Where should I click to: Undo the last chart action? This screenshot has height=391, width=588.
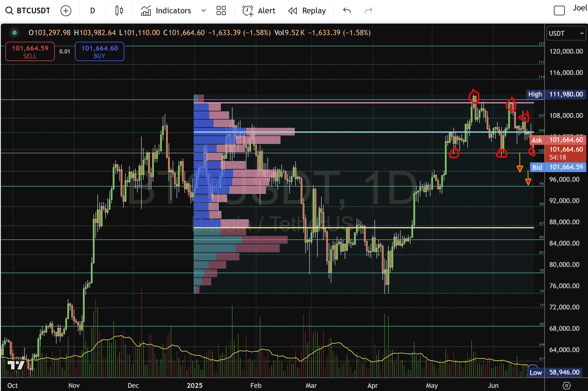[347, 11]
